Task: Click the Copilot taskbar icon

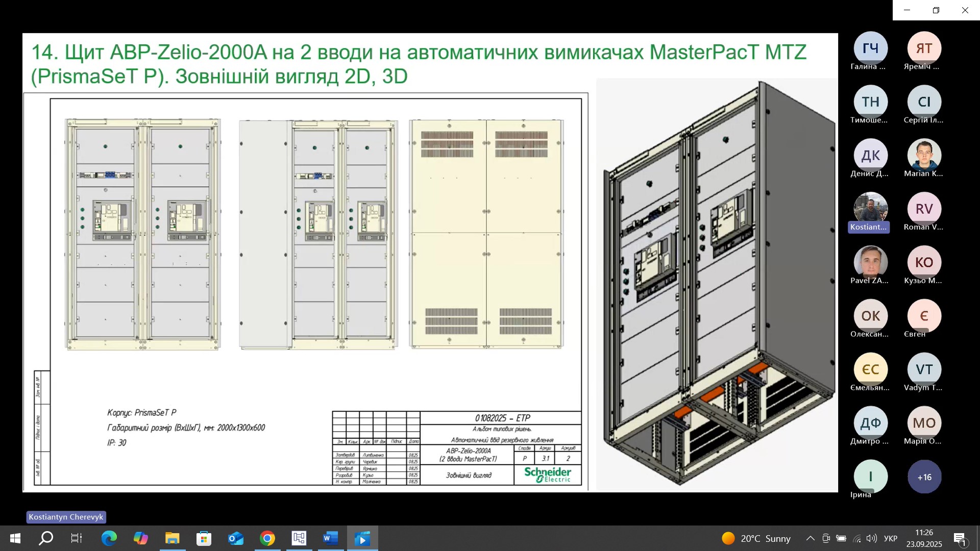Action: pos(140,538)
